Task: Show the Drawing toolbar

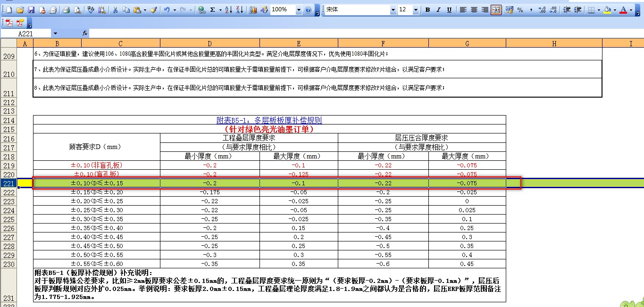Action: pos(264,10)
